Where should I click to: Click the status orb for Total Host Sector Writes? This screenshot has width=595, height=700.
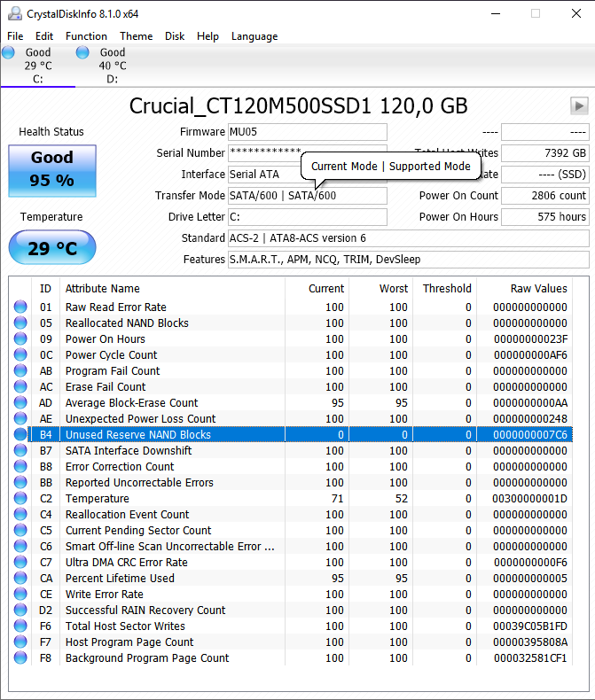tap(20, 626)
